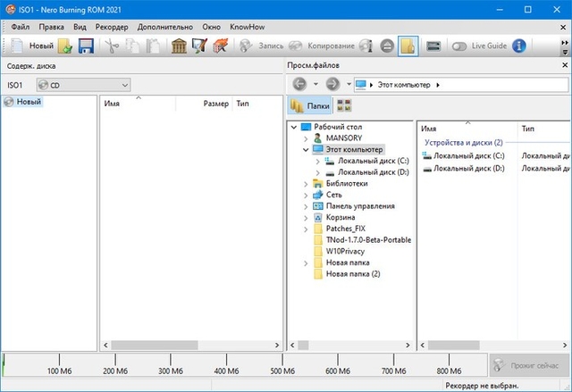
Task: Click the building-shaped icon in toolbar
Action: (179, 46)
